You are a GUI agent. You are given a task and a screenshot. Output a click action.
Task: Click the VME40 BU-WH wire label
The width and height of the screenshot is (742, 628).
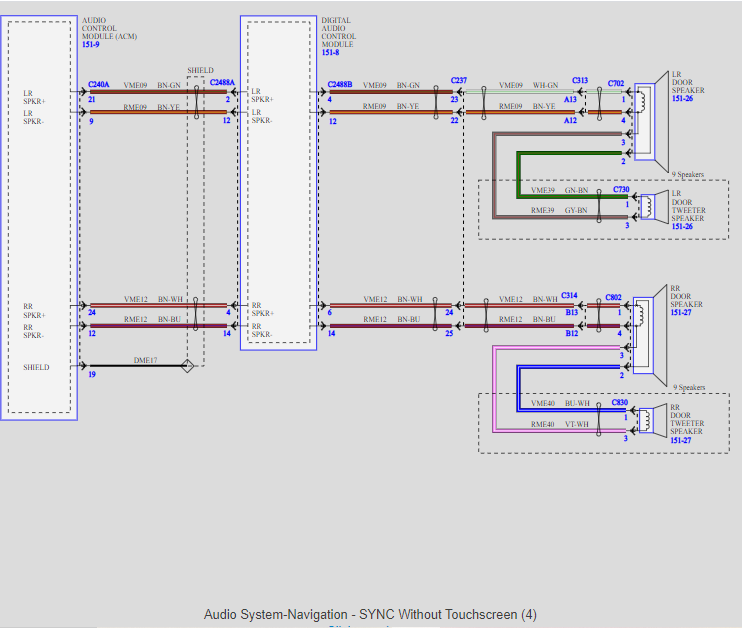click(560, 403)
